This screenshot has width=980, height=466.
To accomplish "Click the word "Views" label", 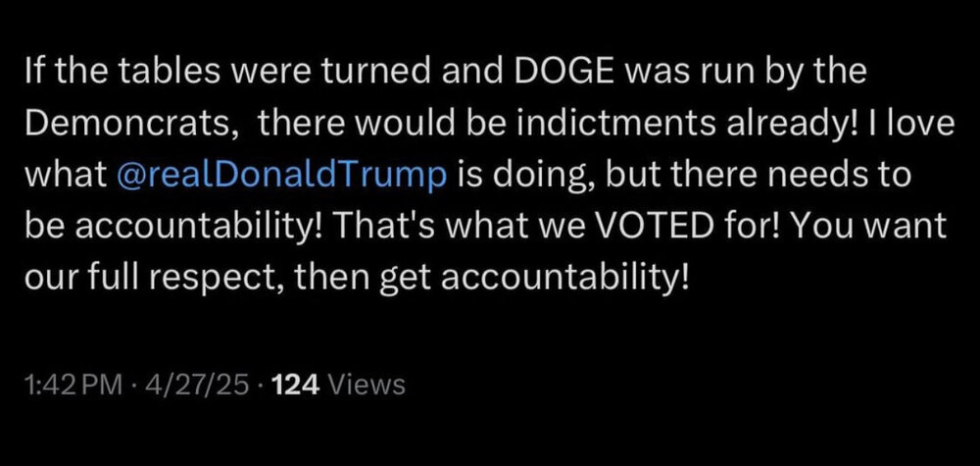I will 365,386.
